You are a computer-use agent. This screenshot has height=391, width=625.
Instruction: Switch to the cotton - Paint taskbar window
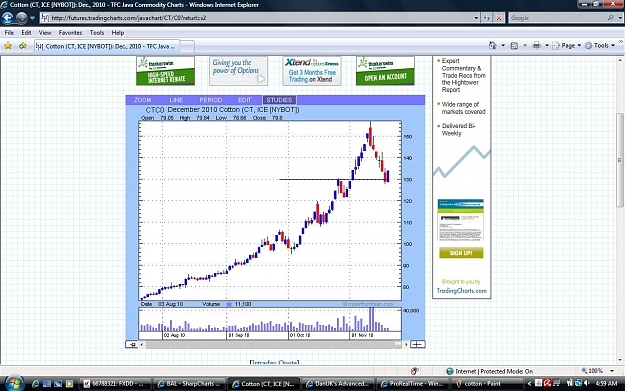click(x=487, y=384)
